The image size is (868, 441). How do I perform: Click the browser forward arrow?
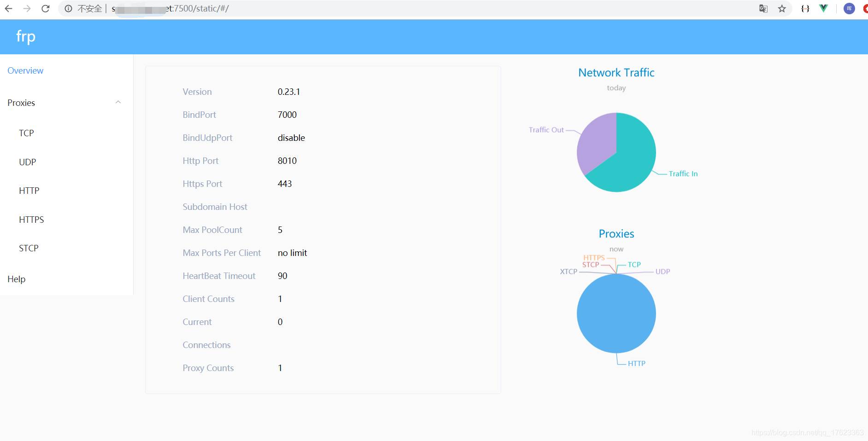pyautogui.click(x=27, y=9)
